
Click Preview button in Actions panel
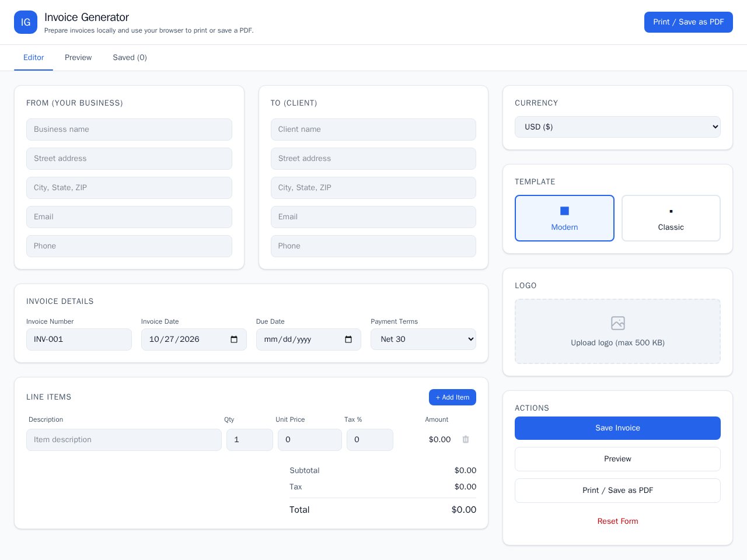pyautogui.click(x=617, y=459)
